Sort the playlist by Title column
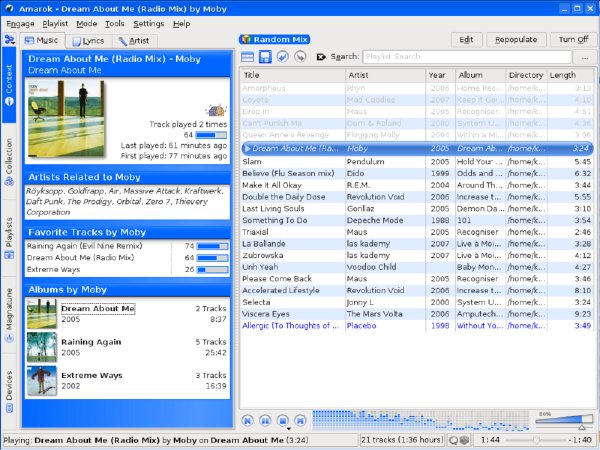 [293, 75]
